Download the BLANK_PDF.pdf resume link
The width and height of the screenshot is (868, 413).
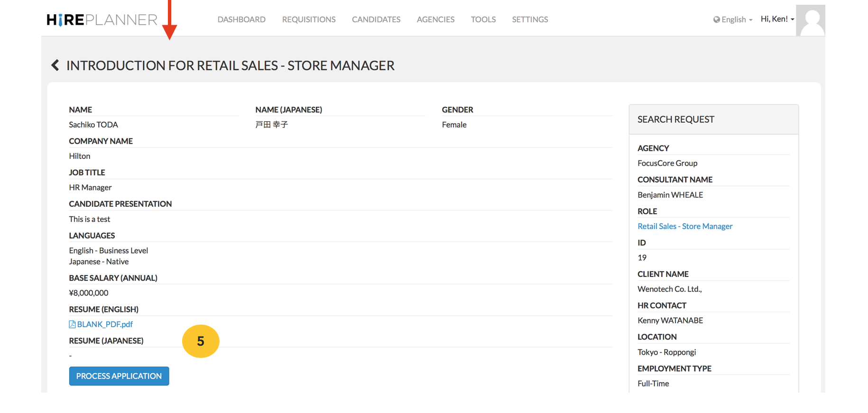pyautogui.click(x=105, y=324)
